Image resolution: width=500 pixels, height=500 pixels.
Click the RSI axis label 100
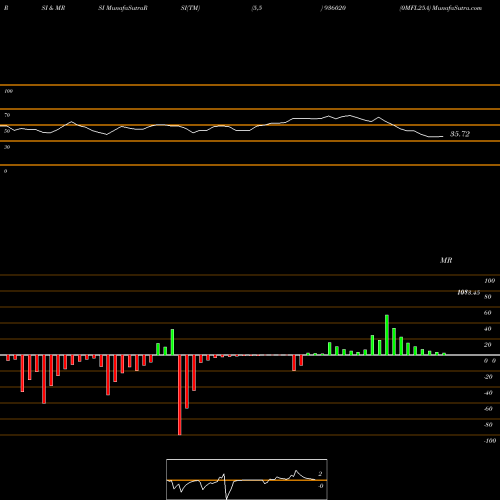(8, 91)
